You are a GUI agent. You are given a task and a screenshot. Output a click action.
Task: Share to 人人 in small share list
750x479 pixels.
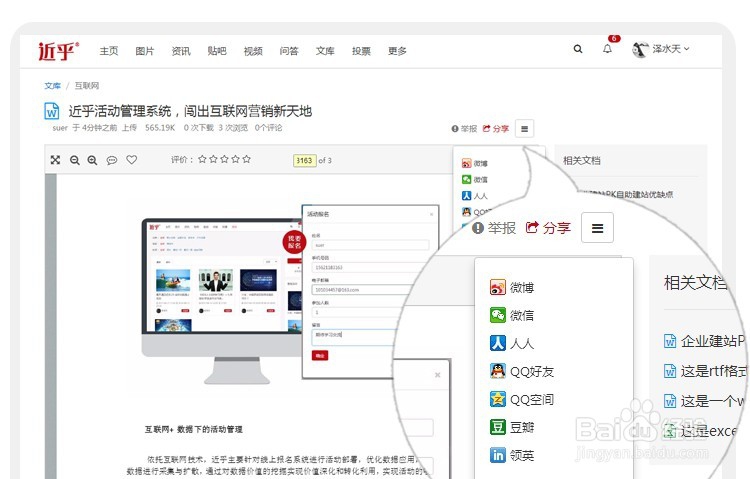[475, 196]
